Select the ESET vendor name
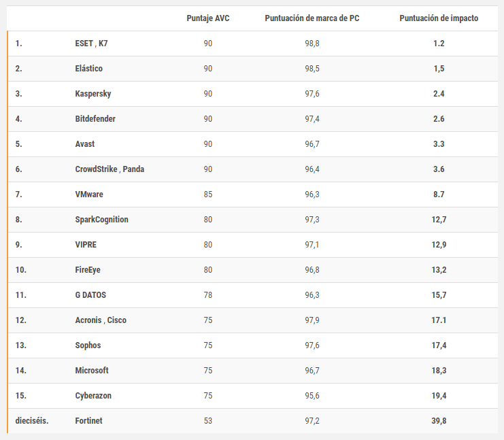 (x=84, y=44)
